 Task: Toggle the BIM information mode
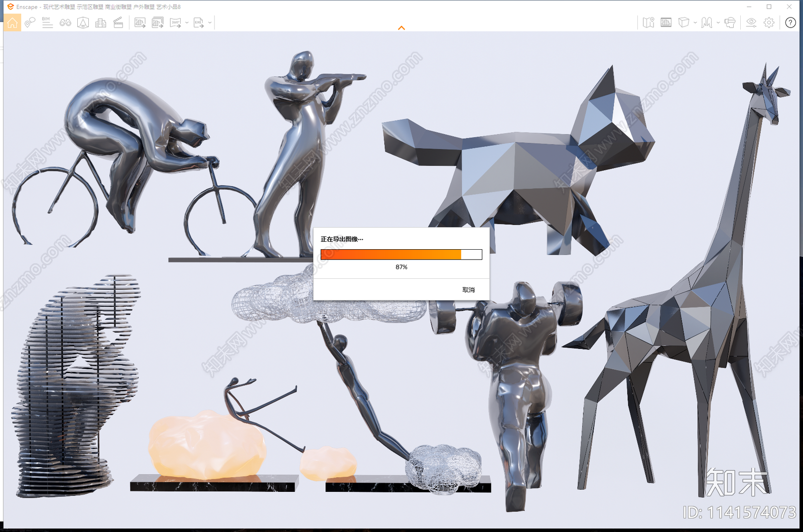[47, 23]
